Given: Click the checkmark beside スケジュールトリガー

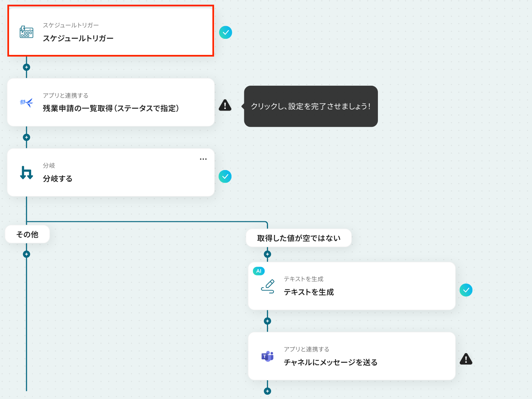Looking at the screenshot, I should coord(225,32).
